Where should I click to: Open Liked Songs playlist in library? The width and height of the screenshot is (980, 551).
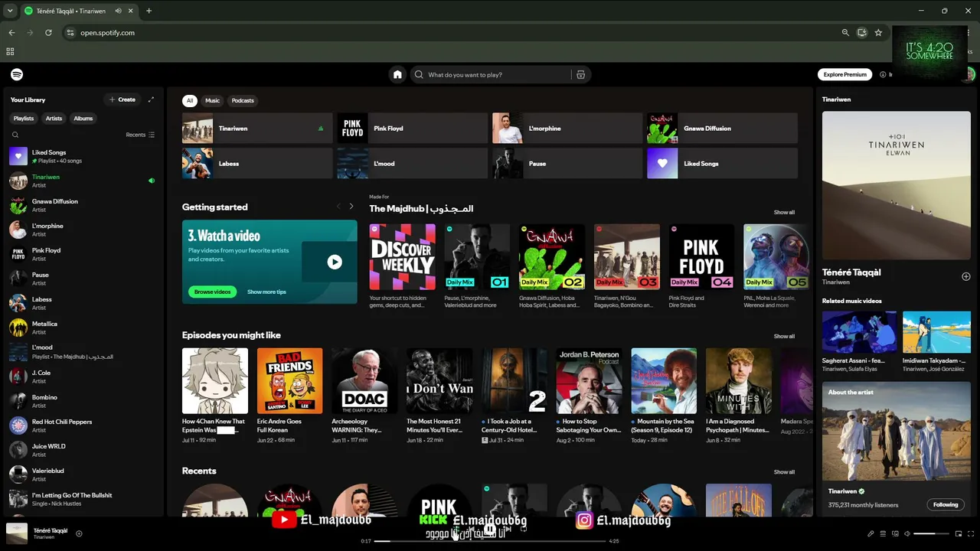click(x=82, y=156)
